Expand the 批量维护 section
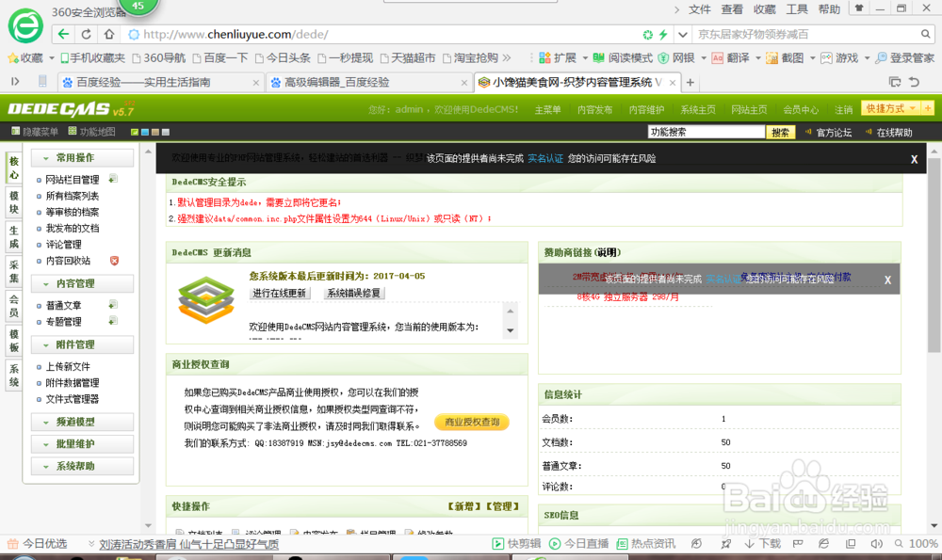Viewport: 942px width, 560px height. (x=82, y=444)
